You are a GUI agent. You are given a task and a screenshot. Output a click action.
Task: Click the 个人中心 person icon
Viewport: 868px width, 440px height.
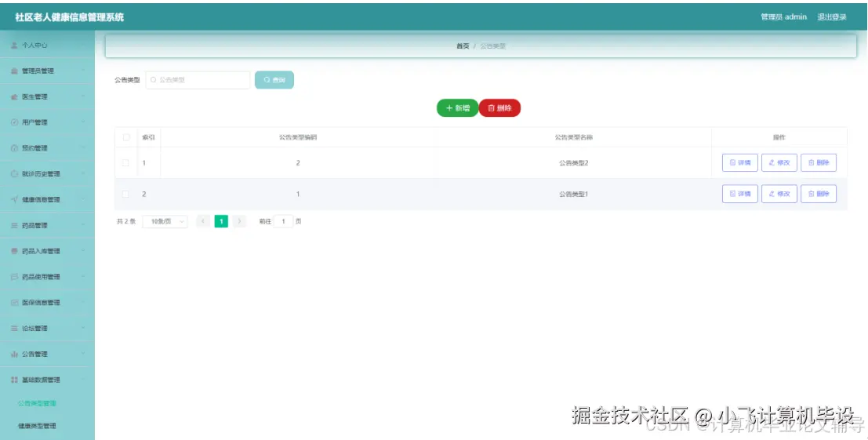[x=14, y=45]
